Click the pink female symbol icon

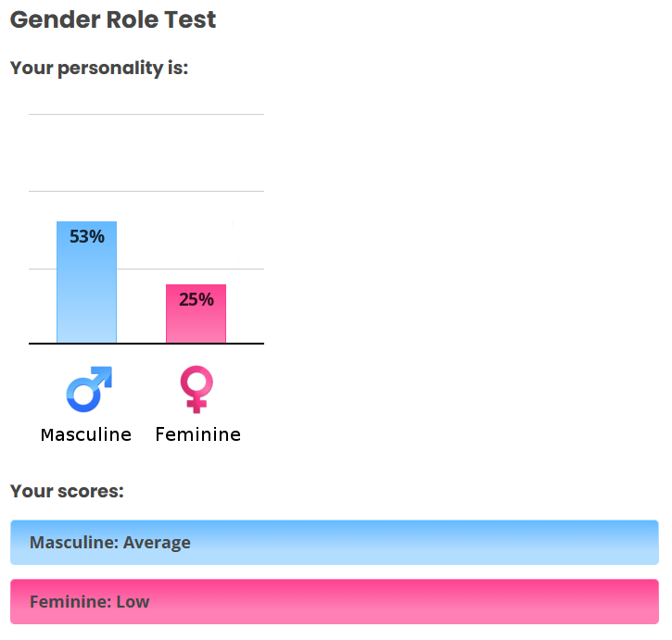point(197,389)
